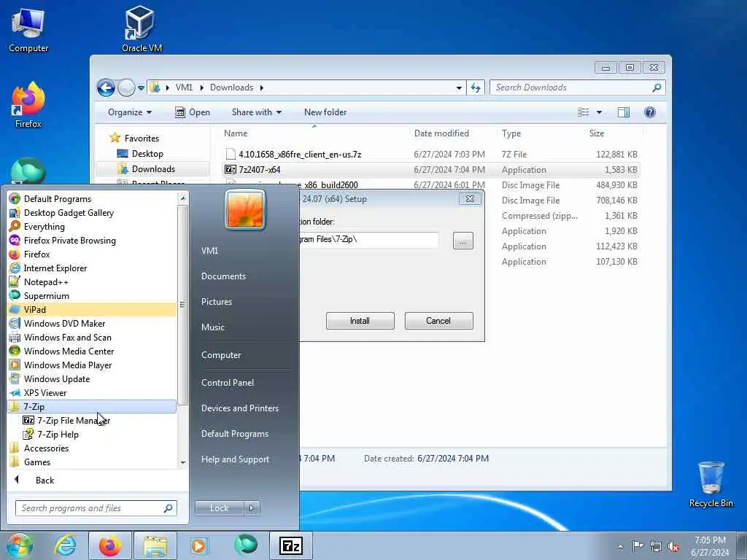Viewport: 747px width, 560px height.
Task: Open the Oracle VM desktop shortcut
Action: 142,29
